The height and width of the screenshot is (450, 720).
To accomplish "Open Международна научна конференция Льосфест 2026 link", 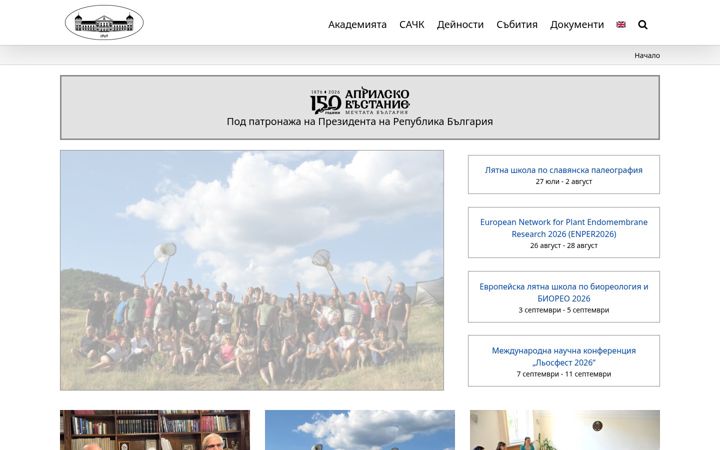I will [563, 356].
